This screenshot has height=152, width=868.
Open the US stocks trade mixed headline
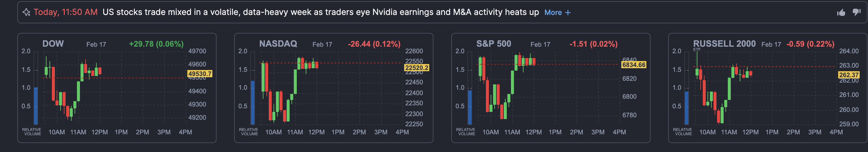coord(320,12)
